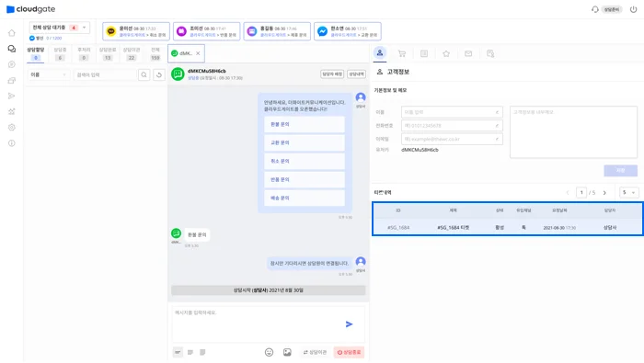This screenshot has width=644, height=363.
Task: Focus the search keyword input field
Action: 105,74
